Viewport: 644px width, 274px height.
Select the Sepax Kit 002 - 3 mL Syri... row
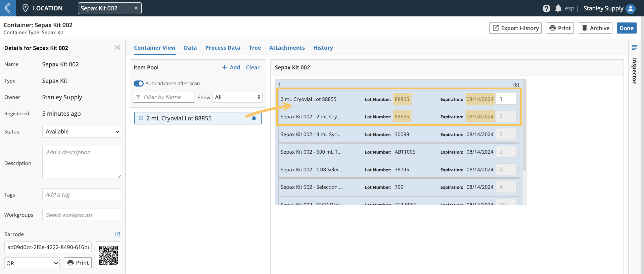(399, 134)
